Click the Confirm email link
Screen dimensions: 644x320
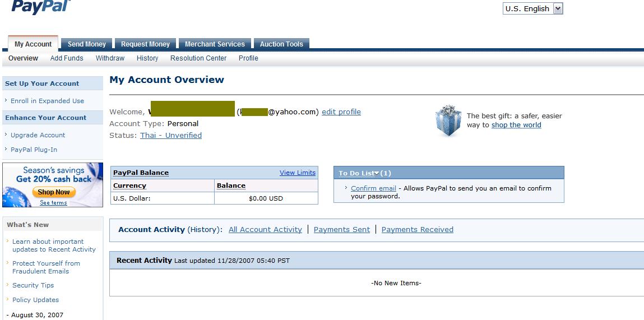tap(373, 188)
